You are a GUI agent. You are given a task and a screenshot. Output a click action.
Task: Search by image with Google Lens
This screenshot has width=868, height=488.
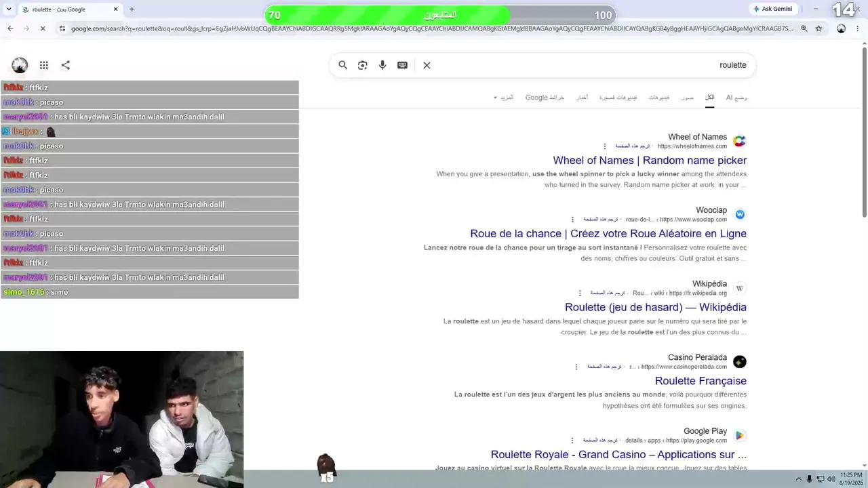(x=363, y=65)
